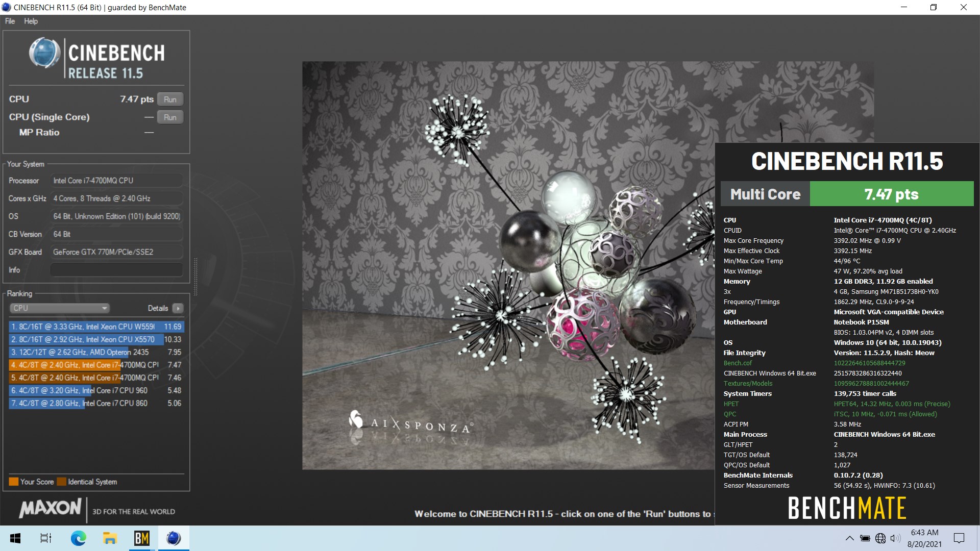The image size is (980, 551).
Task: Click the Textures/Models integrity entry
Action: pos(748,384)
